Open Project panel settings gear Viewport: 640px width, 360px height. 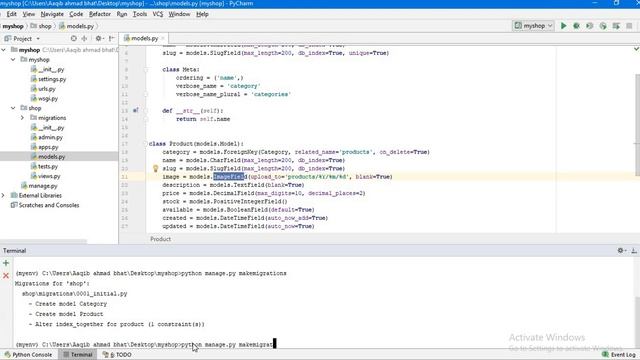point(99,38)
